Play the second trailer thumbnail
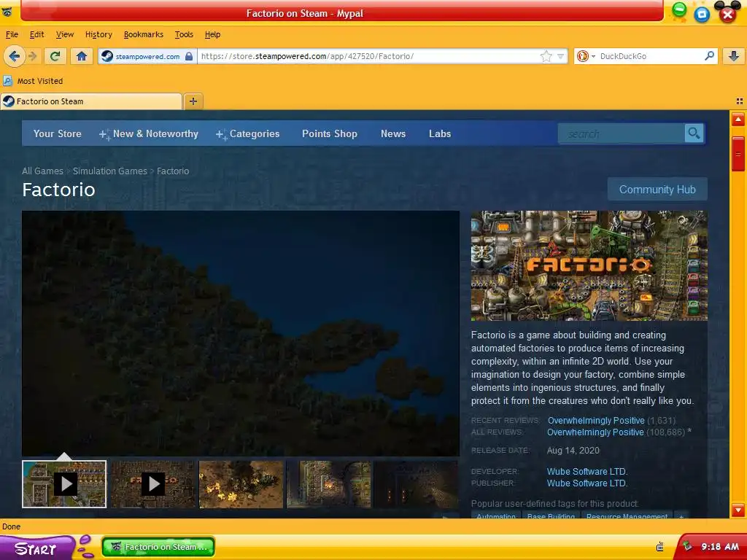This screenshot has width=747, height=560. (153, 484)
